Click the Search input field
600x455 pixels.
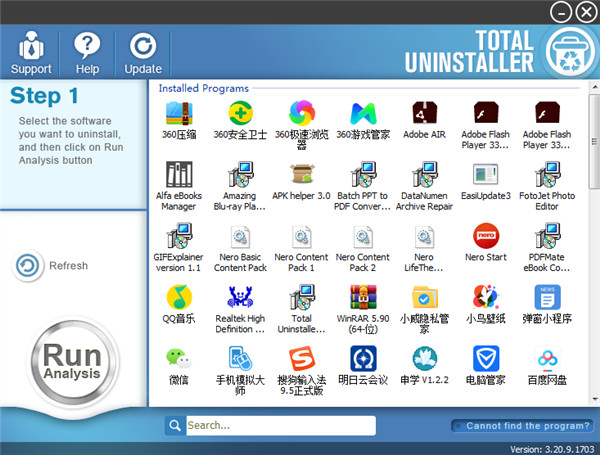(281, 425)
